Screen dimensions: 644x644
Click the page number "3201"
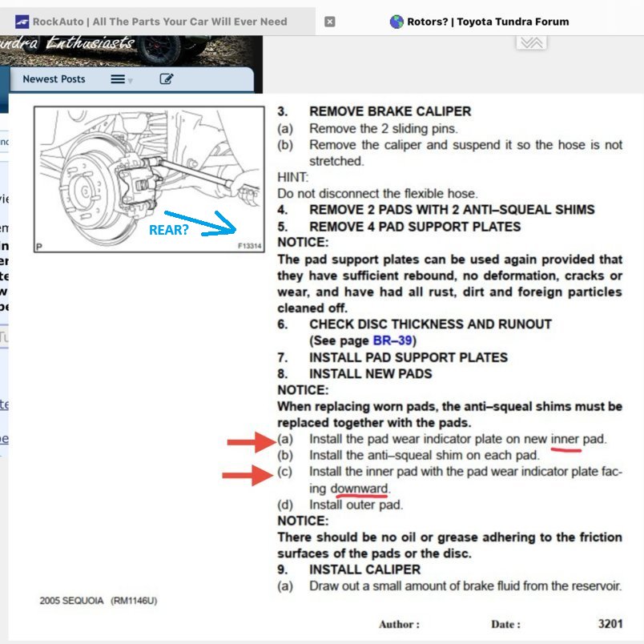pyautogui.click(x=610, y=623)
